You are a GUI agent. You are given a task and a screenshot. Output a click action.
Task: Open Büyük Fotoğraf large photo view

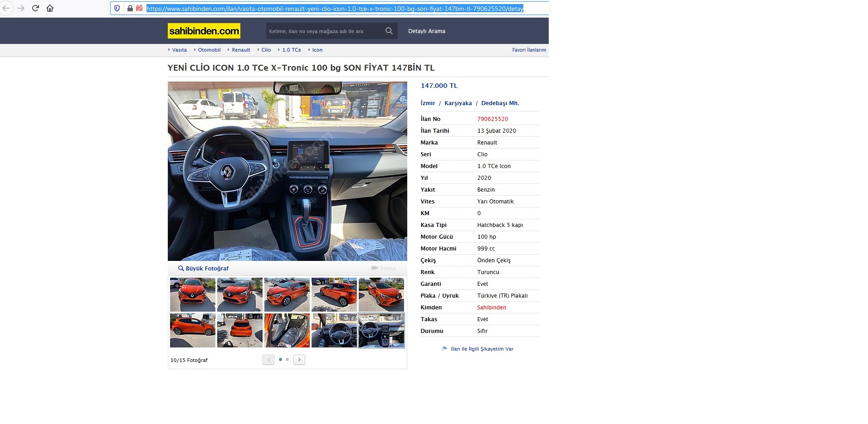coord(204,269)
